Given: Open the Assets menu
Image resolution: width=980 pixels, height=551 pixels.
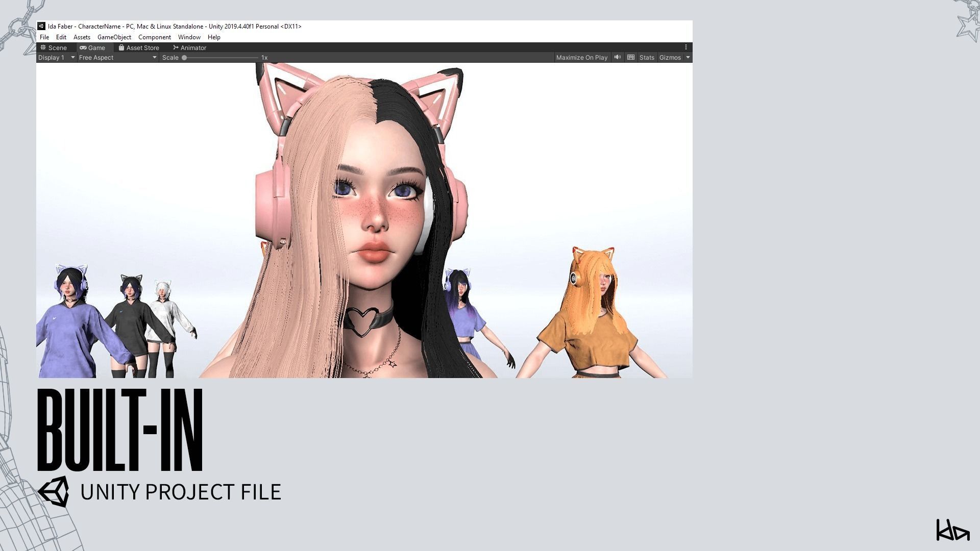Looking at the screenshot, I should [x=82, y=37].
